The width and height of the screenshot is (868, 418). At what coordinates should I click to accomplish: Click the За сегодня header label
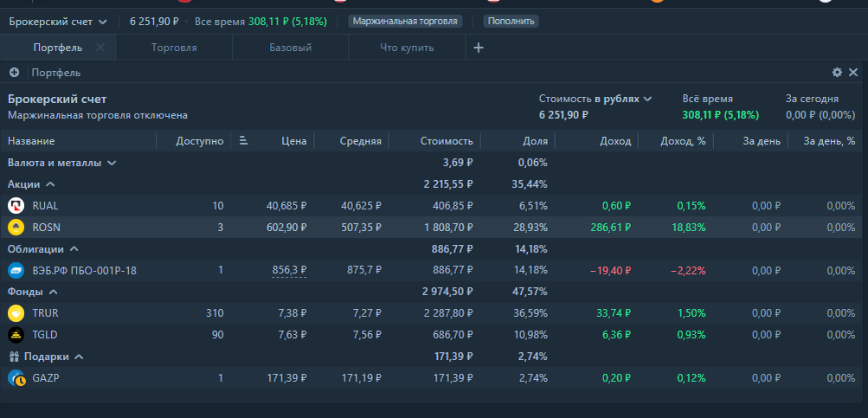812,100
